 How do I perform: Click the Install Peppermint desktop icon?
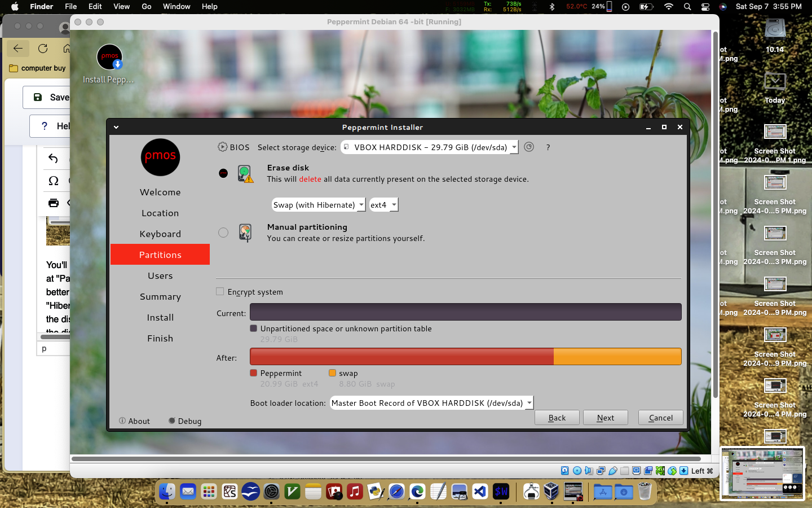pos(109,58)
